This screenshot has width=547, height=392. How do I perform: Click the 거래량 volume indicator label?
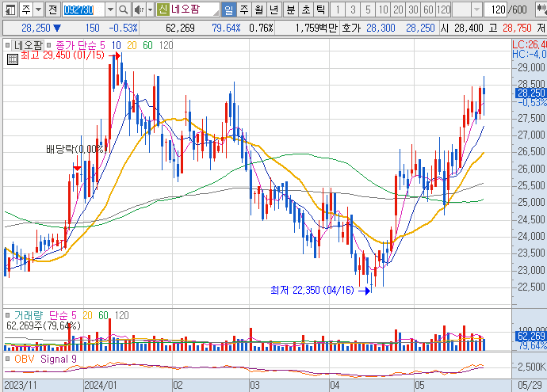pyautogui.click(x=29, y=315)
